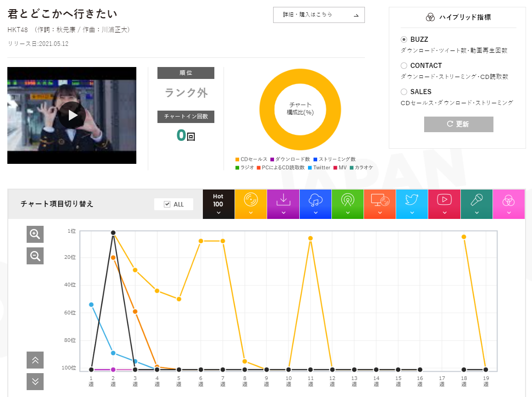Screen dimensions: 532x397
Task: Expand the Hot 100 tab chevron
Action: coord(218,213)
